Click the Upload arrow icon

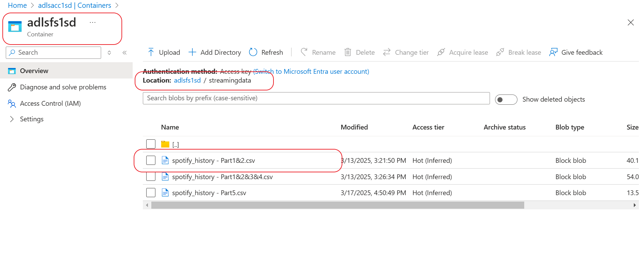coord(151,52)
